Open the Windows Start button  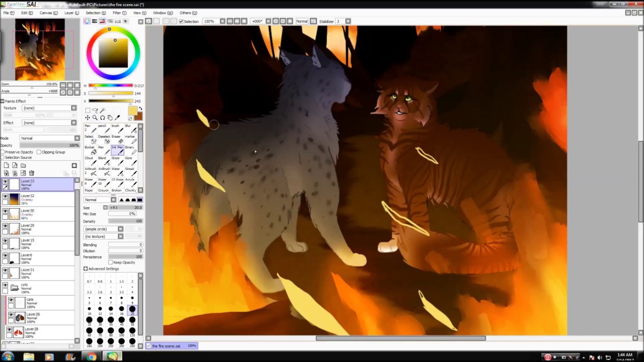[x=8, y=357]
